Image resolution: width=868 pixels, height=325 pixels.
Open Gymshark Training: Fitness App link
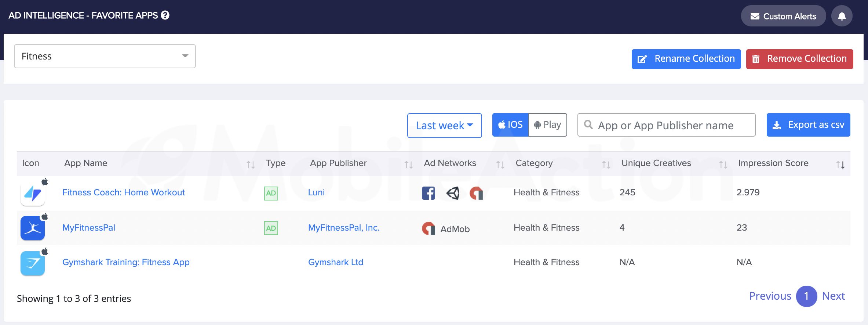[x=126, y=262]
